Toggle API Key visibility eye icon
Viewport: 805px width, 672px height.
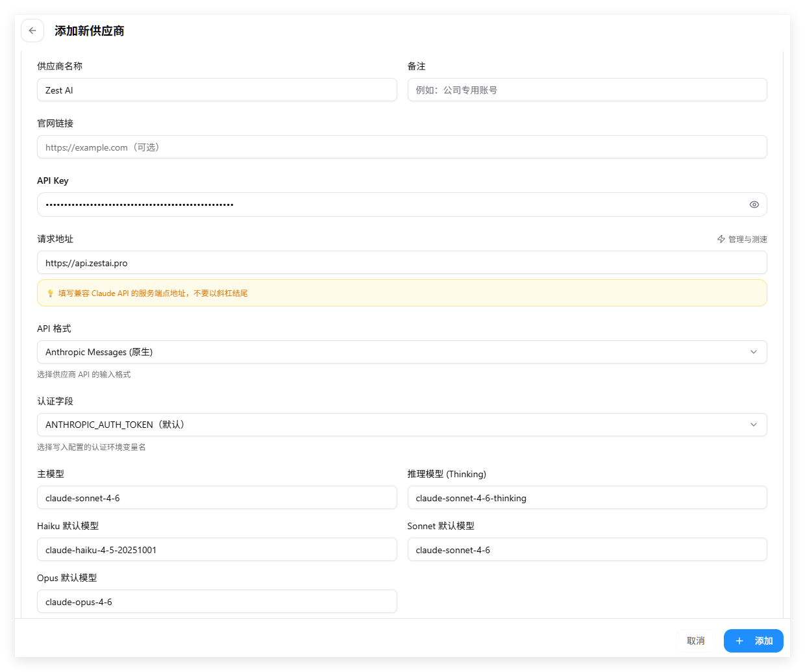coord(754,205)
